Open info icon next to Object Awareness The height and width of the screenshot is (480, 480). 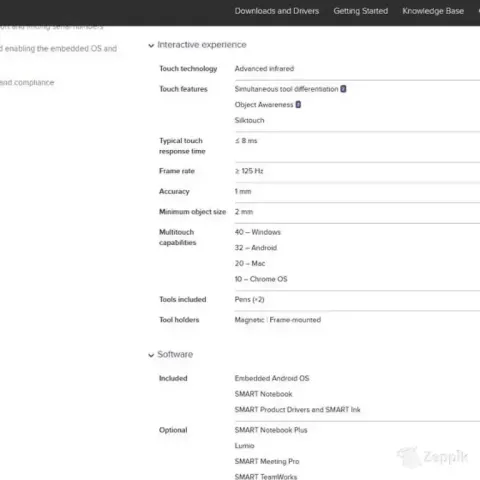point(298,105)
